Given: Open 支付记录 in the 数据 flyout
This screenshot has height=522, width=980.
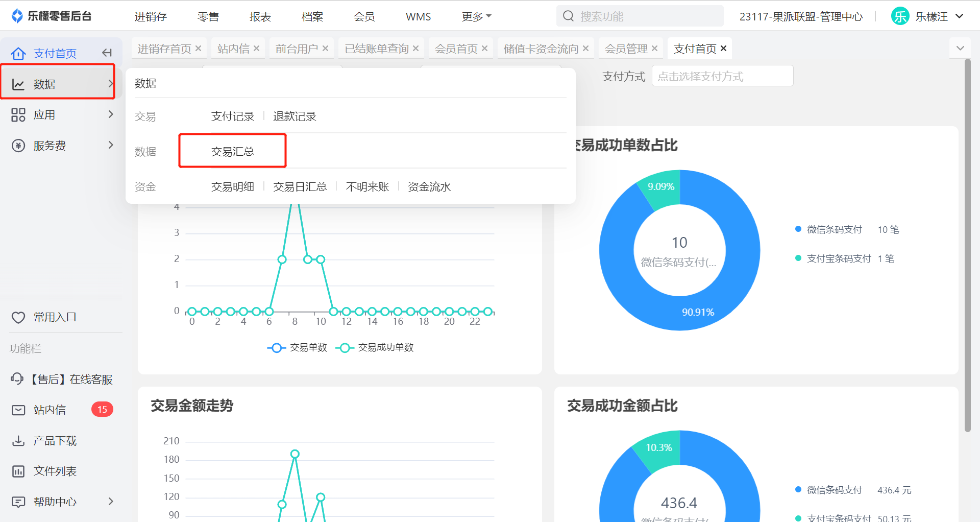Looking at the screenshot, I should [x=233, y=116].
